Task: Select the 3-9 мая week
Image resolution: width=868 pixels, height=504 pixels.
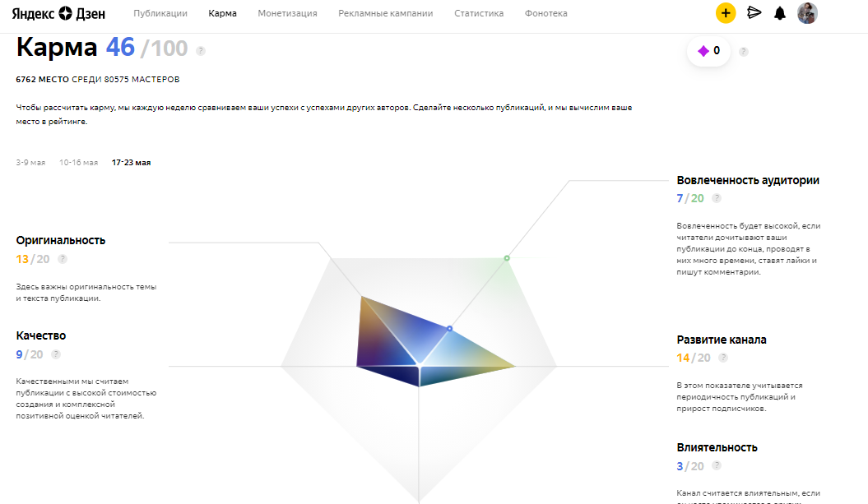Action: point(30,163)
